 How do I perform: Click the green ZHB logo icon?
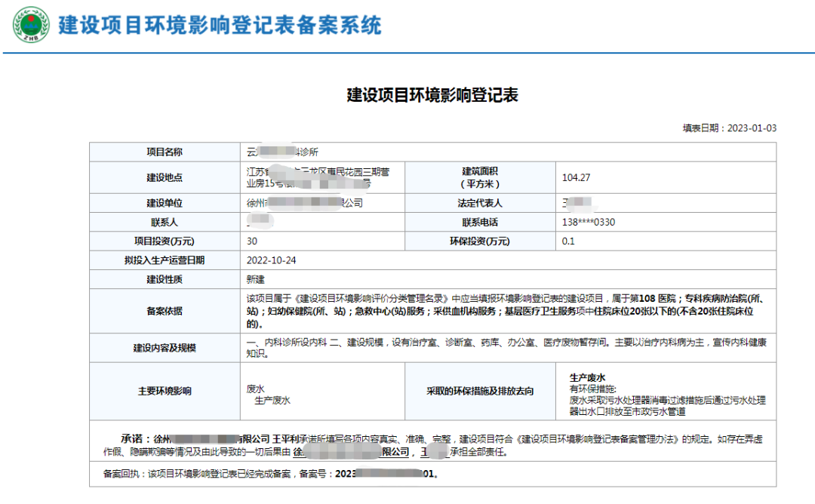(32, 26)
